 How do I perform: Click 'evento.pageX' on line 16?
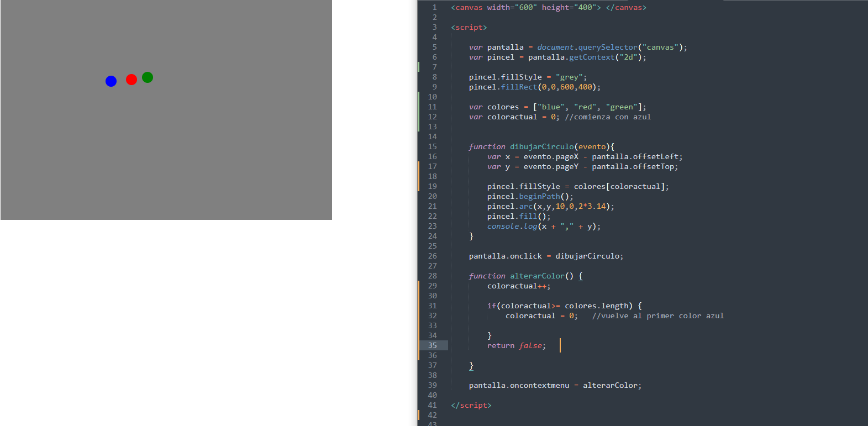point(551,157)
